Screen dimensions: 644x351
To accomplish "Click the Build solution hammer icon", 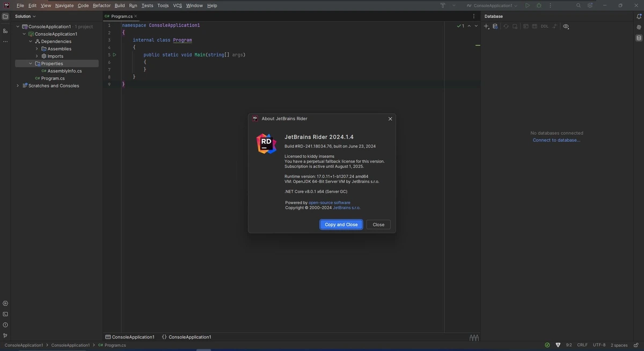I will [x=443, y=5].
